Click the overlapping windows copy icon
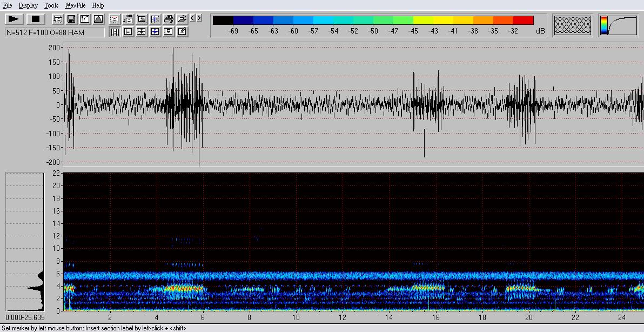 point(58,19)
